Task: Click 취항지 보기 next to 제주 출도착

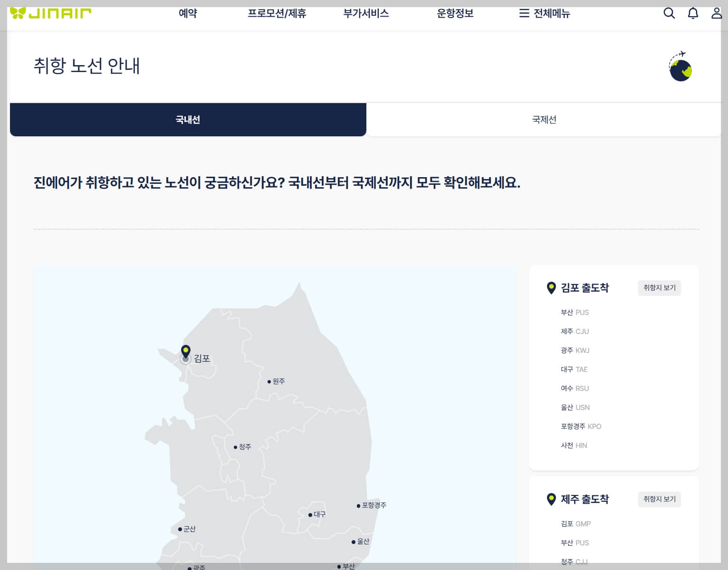Action: (x=660, y=499)
